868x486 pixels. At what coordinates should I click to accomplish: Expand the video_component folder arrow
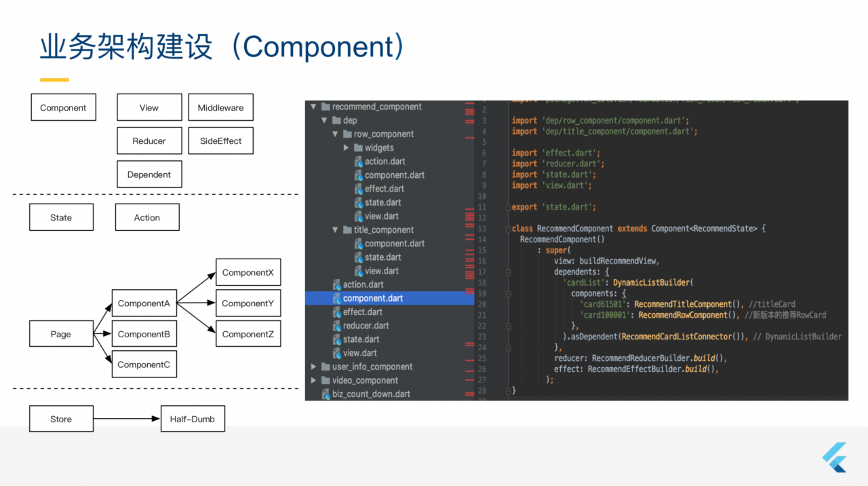[x=313, y=381]
